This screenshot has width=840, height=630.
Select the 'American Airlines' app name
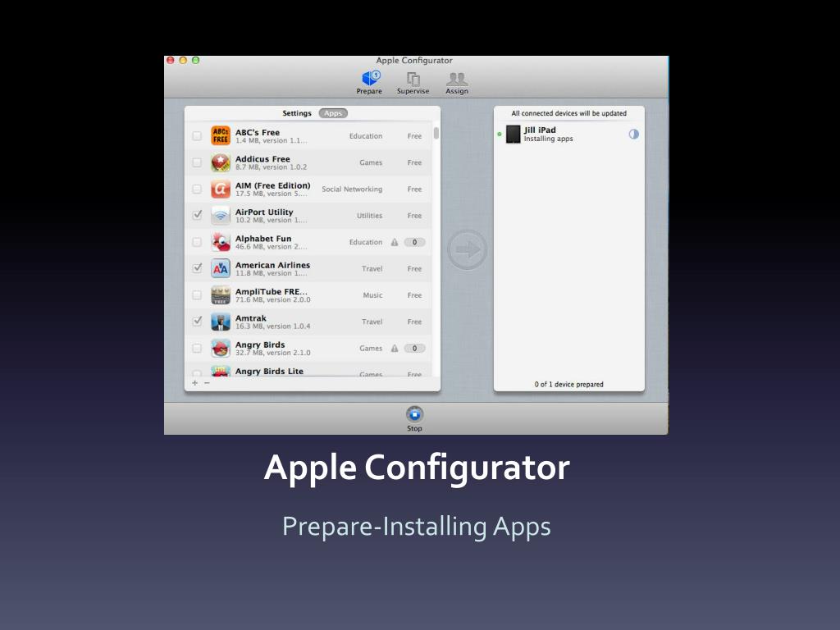(272, 265)
